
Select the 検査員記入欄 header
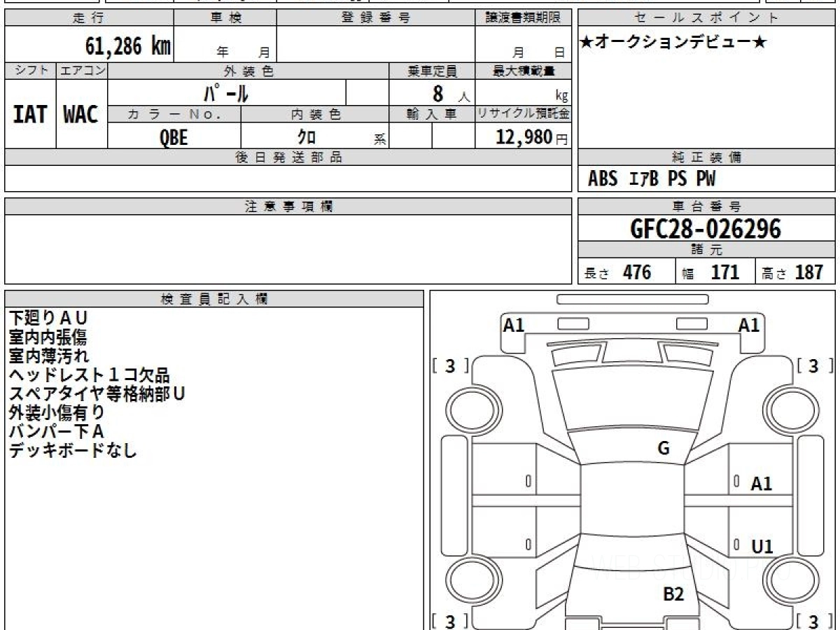[214, 299]
